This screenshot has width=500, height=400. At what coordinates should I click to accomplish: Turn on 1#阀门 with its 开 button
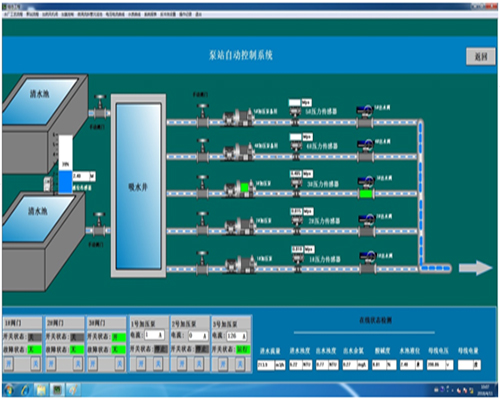click(x=9, y=364)
